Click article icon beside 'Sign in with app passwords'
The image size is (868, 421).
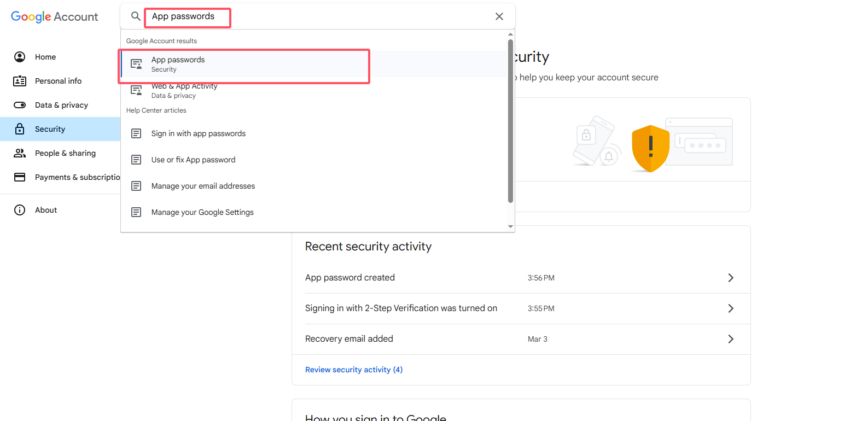pyautogui.click(x=136, y=133)
